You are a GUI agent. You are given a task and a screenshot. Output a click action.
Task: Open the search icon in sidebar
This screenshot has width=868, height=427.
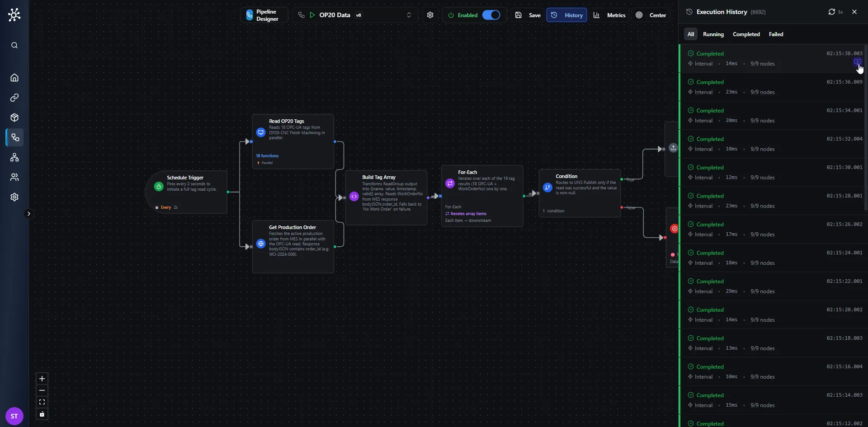tap(14, 45)
